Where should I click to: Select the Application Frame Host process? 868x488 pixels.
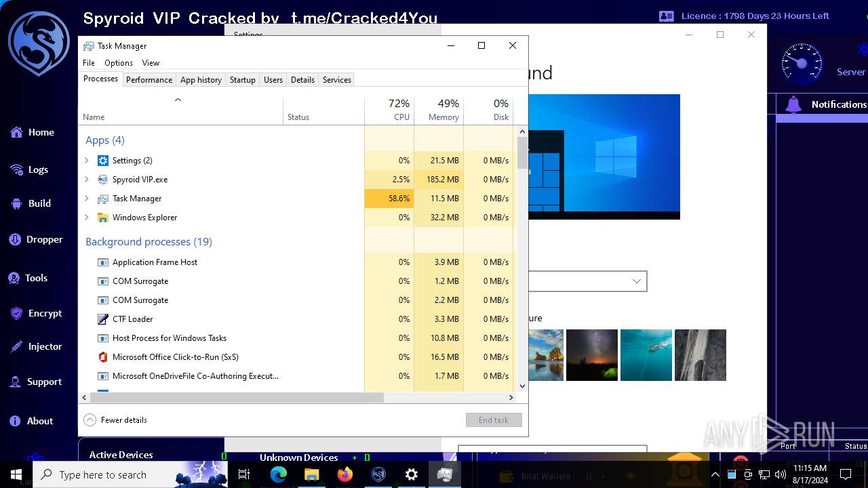point(296,262)
